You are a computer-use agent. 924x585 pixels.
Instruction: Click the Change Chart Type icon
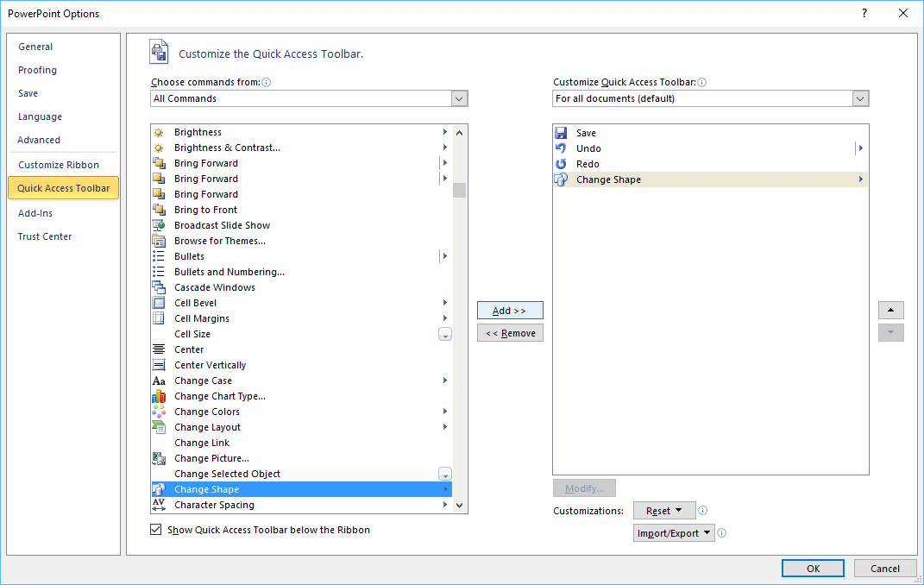point(159,396)
